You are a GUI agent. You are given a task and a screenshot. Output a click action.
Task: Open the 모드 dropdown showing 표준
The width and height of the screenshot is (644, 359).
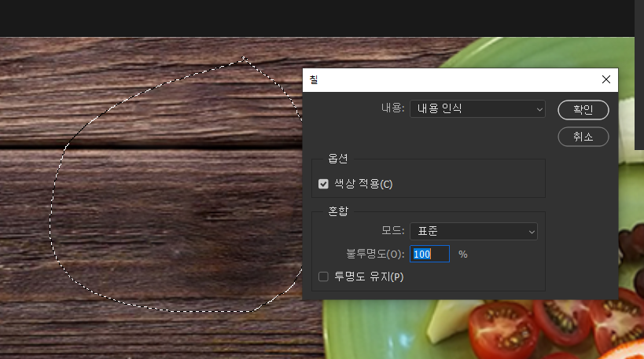point(473,232)
